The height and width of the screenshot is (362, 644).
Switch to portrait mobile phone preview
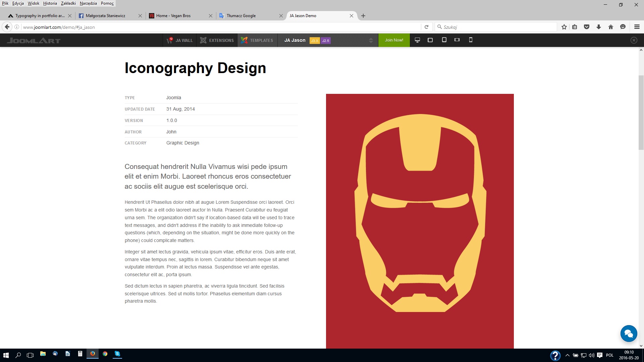point(471,40)
